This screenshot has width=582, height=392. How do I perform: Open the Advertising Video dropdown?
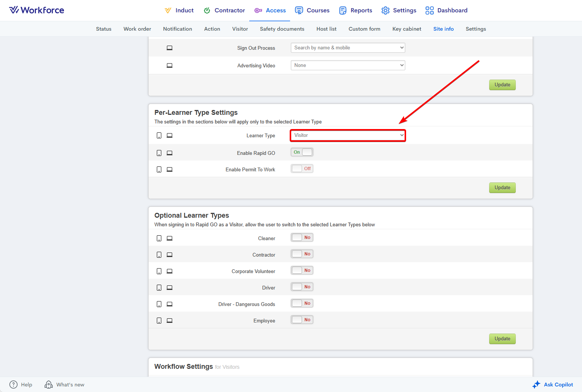coord(348,65)
